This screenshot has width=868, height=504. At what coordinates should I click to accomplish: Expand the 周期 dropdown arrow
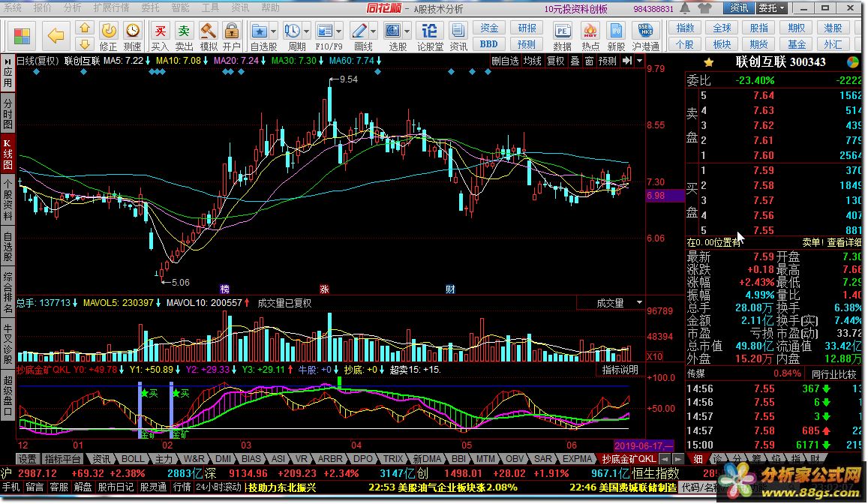pyautogui.click(x=306, y=31)
